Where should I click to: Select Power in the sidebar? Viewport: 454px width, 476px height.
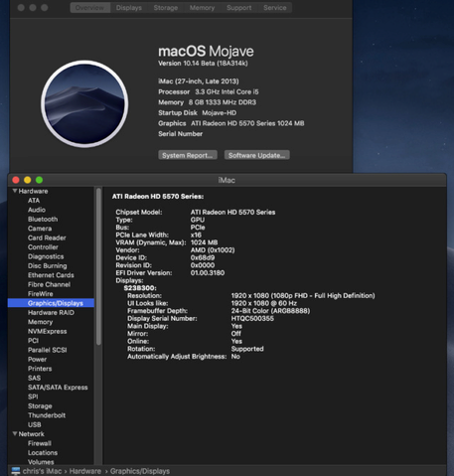pos(37,359)
